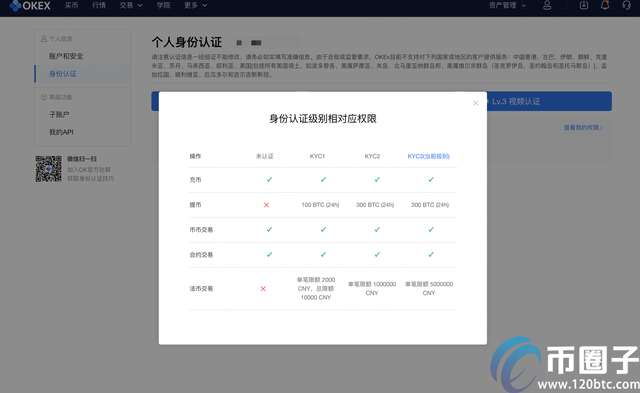Click the red cross in 法币交易 row
The image size is (640, 393).
tap(263, 289)
